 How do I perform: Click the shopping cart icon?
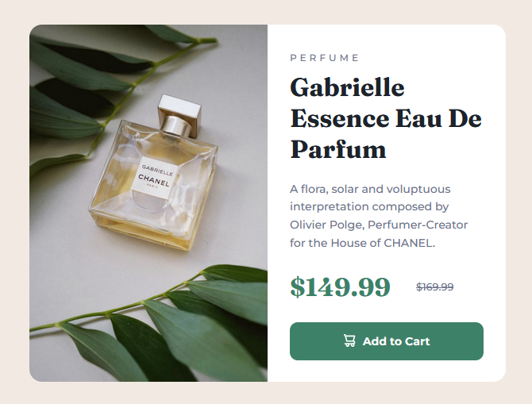349,341
